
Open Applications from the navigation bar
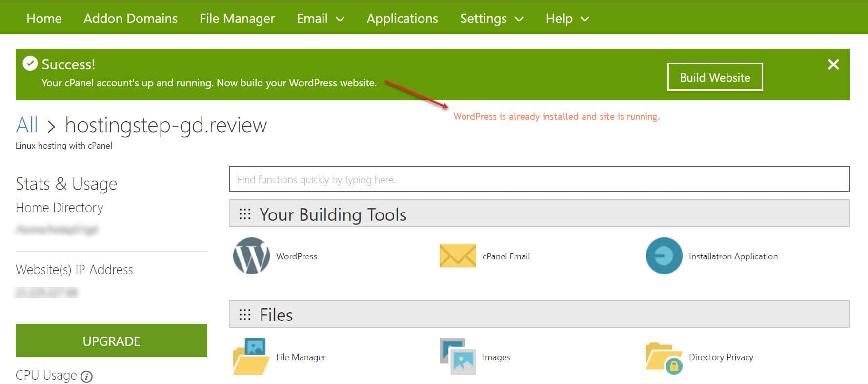(x=403, y=19)
